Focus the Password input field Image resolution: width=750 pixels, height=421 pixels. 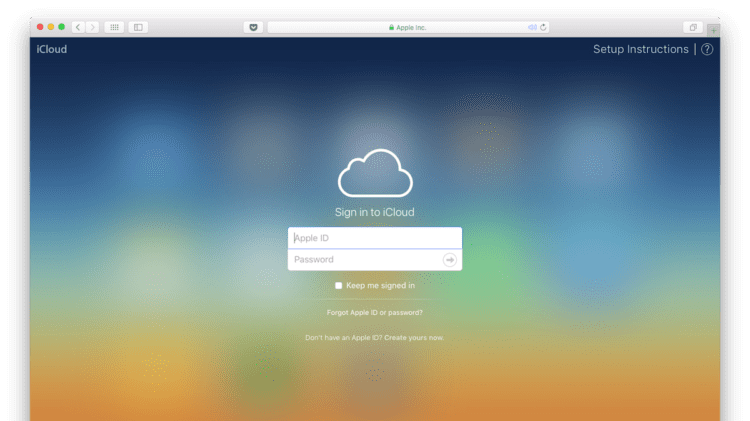365,260
